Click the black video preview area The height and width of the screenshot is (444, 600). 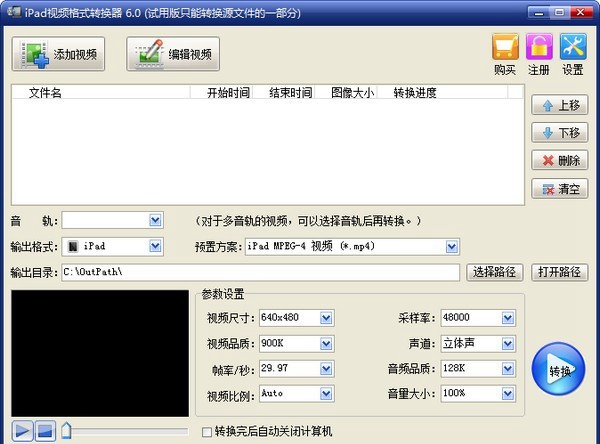point(100,353)
